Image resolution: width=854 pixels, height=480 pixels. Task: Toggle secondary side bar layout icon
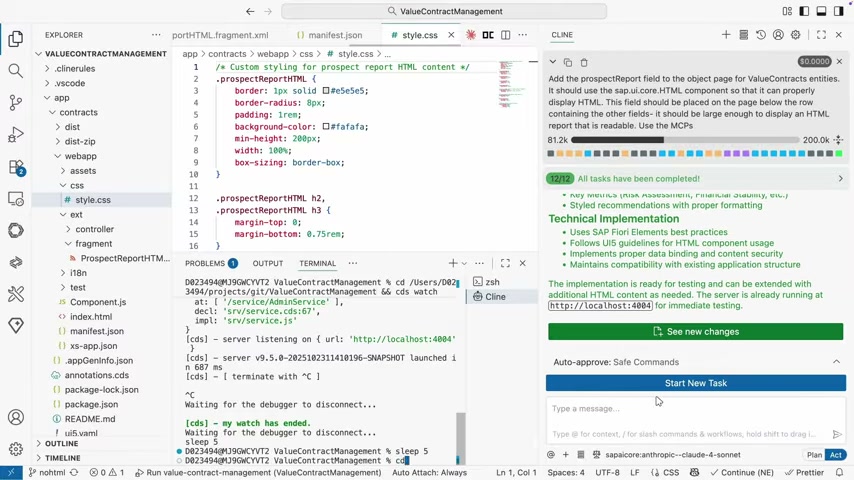pyautogui.click(x=839, y=11)
